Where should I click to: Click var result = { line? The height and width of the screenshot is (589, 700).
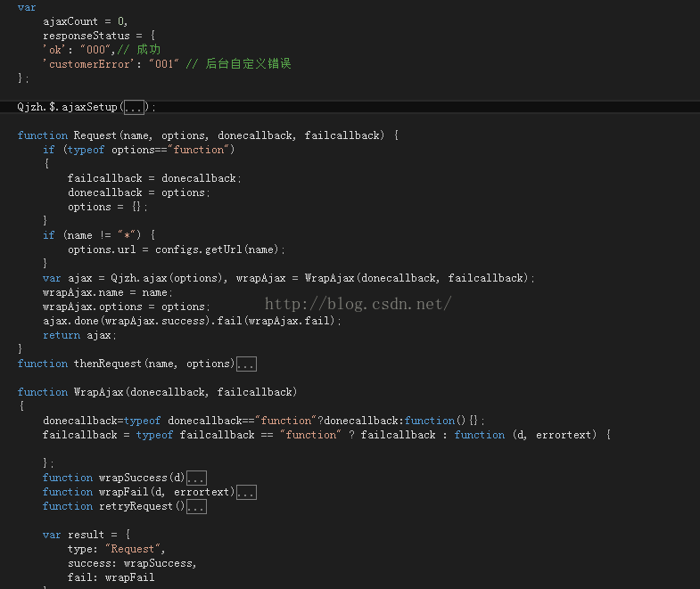(86, 535)
